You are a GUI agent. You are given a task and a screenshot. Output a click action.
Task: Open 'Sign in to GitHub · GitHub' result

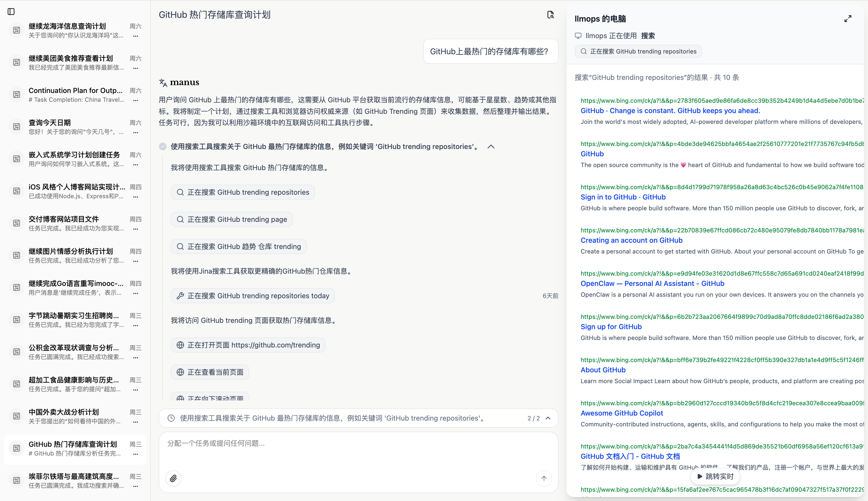click(623, 197)
